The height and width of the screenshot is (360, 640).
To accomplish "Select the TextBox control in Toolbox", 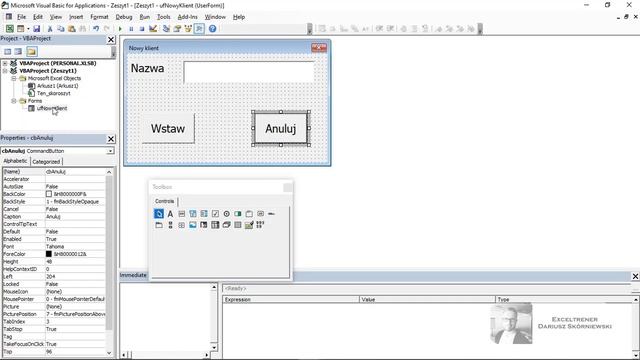I will [182, 213].
